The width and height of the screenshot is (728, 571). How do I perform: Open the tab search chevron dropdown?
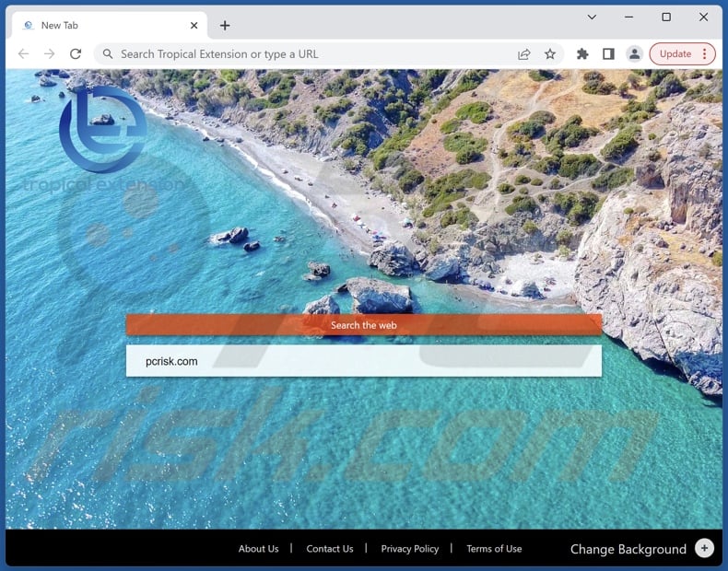click(x=592, y=17)
